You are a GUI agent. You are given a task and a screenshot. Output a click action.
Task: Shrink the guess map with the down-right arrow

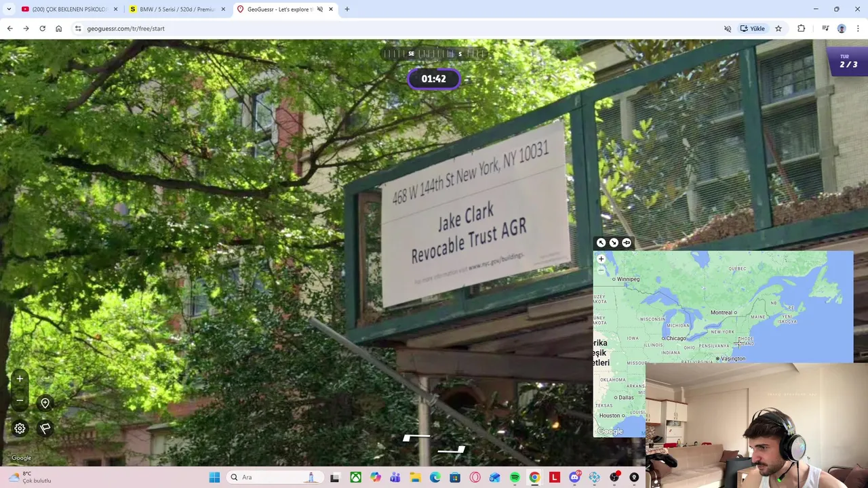tap(614, 243)
